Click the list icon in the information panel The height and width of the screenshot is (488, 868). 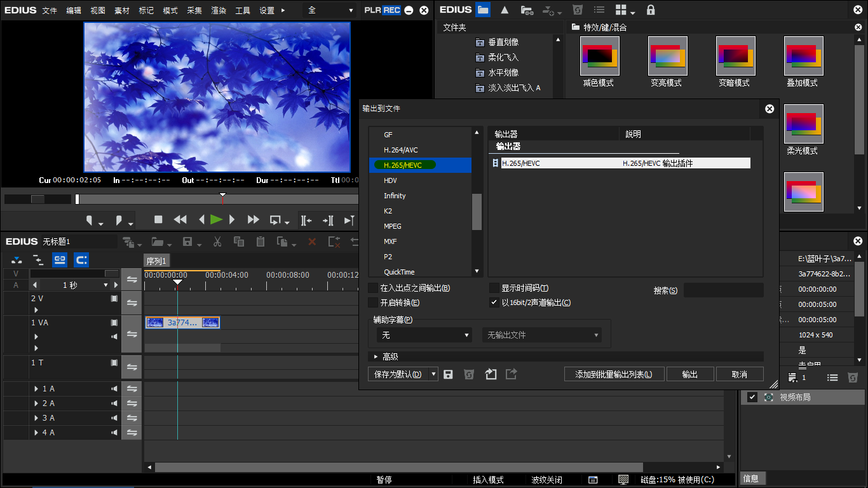pyautogui.click(x=832, y=377)
